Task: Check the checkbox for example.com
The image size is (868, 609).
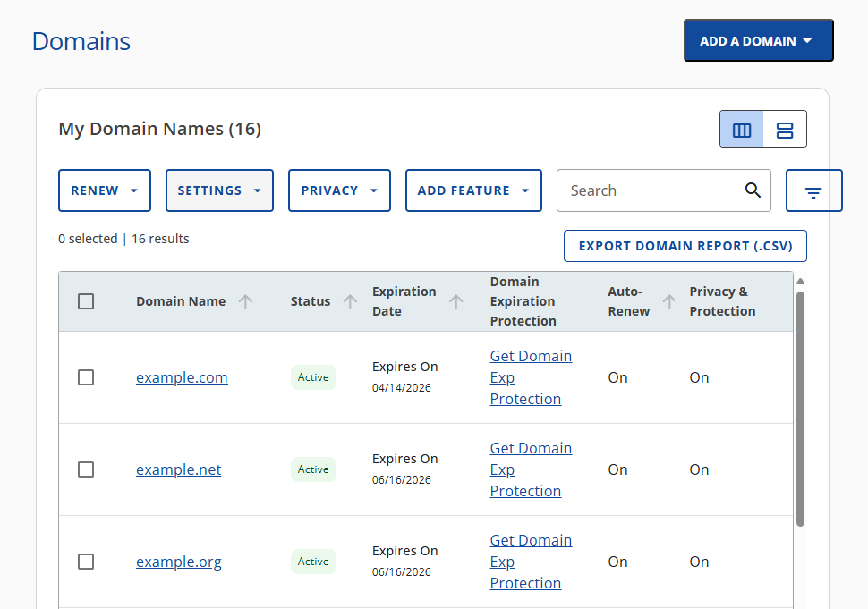Action: (86, 376)
